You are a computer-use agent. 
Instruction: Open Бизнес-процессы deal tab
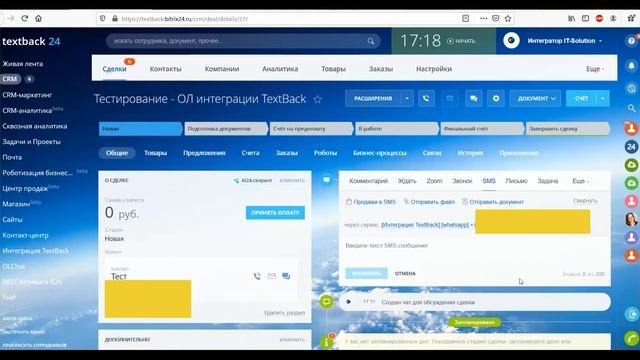tap(380, 153)
